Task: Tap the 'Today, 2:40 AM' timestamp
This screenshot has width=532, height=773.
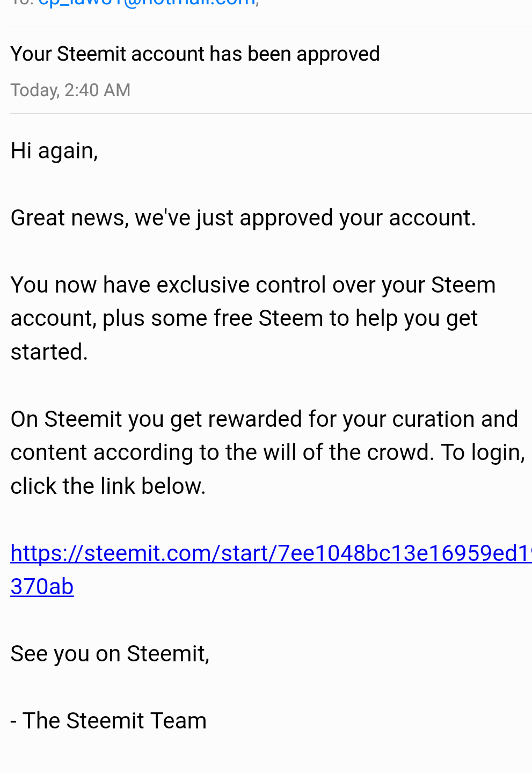Action: [x=70, y=90]
